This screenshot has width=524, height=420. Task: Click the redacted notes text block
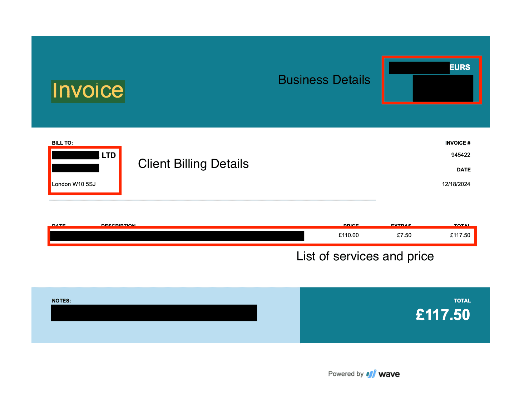[154, 313]
